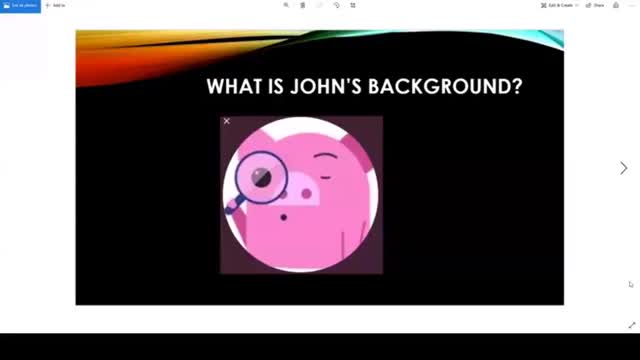Click the 'WHAT IS JOHN'S BACKGROUND?' title

364,87
